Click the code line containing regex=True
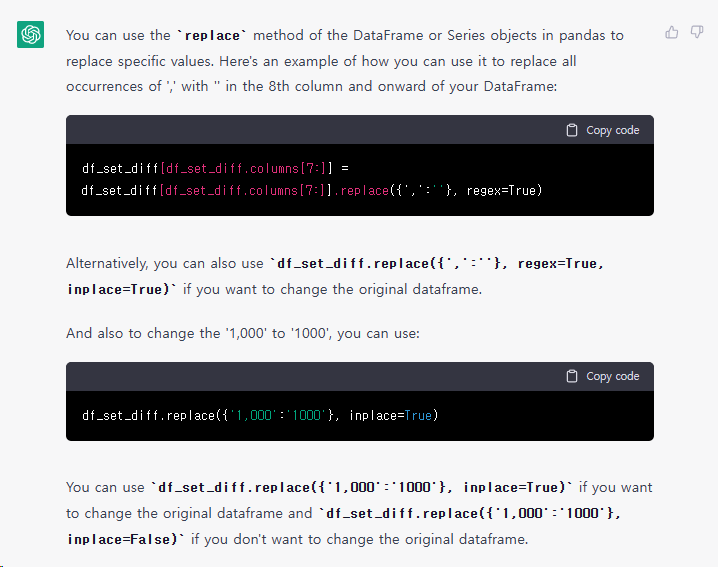718x567 pixels. tap(312, 191)
